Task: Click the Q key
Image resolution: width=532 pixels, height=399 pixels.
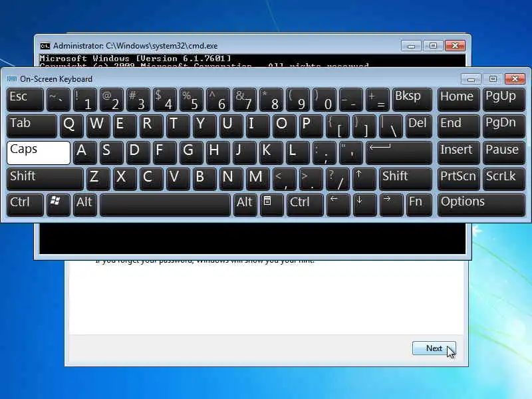Action: click(x=72, y=126)
